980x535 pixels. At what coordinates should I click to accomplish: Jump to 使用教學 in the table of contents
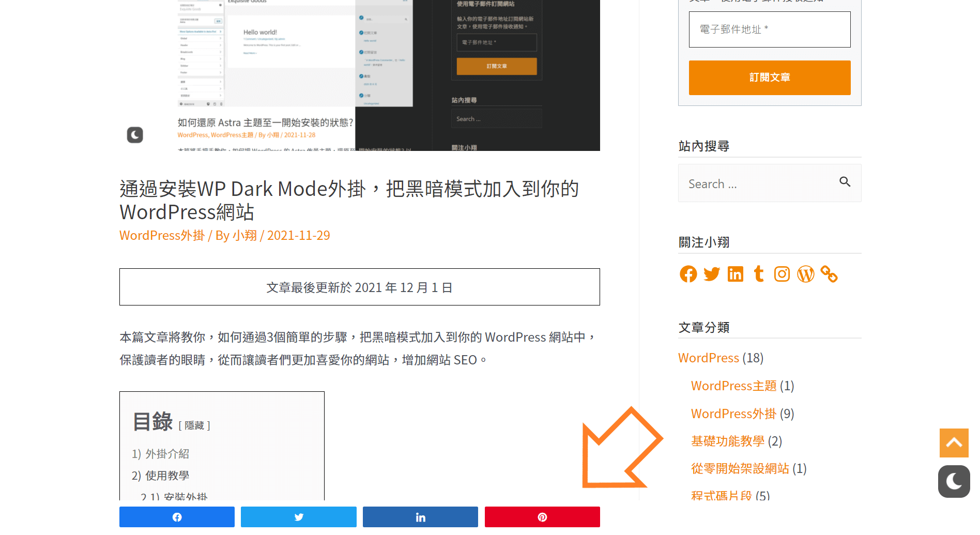(x=167, y=476)
